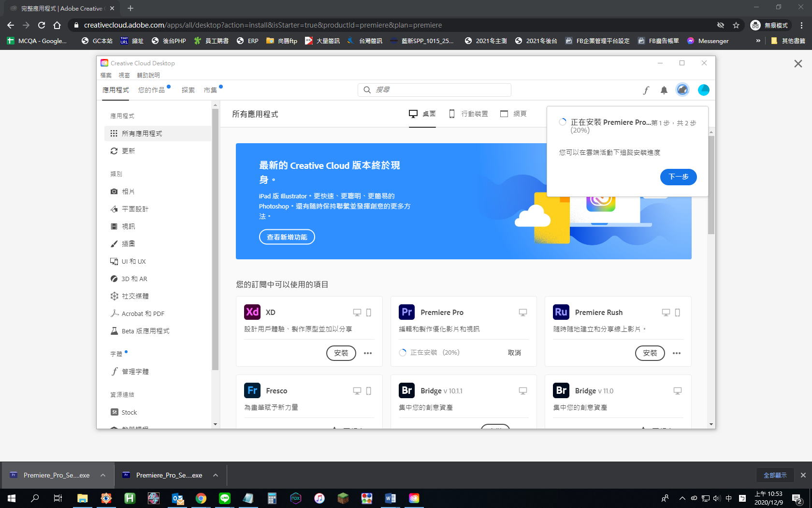Cancel the Premiere Pro installation
This screenshot has height=508, width=812.
tap(514, 353)
